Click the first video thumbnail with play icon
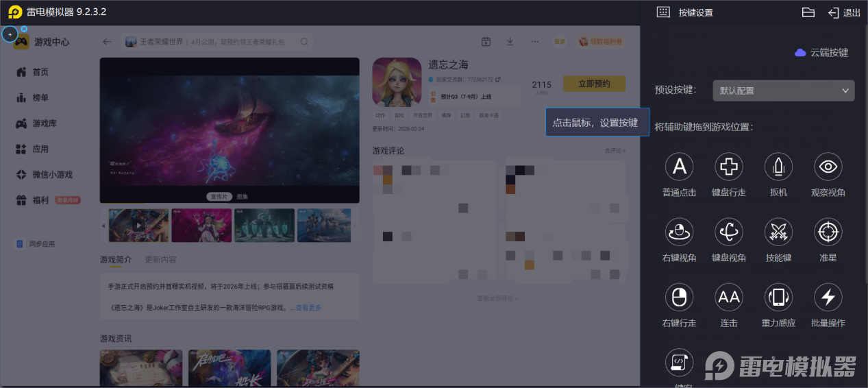868x388 pixels. pyautogui.click(x=138, y=226)
